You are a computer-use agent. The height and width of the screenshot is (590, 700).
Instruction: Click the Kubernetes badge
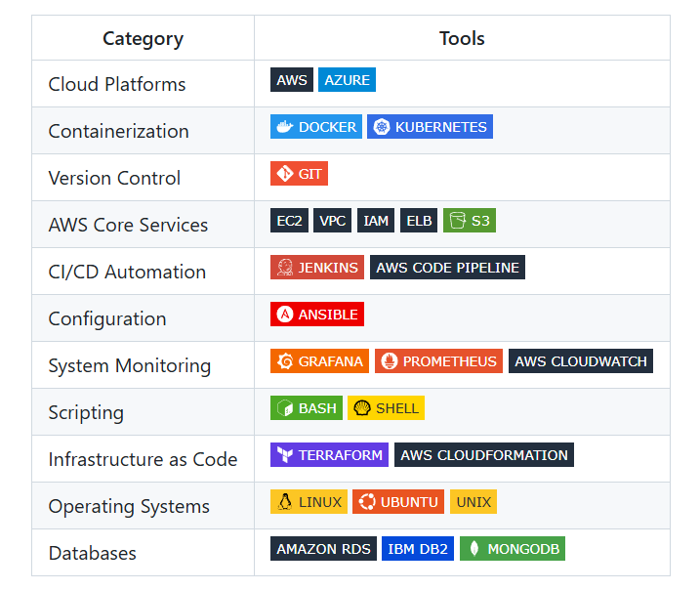(430, 127)
